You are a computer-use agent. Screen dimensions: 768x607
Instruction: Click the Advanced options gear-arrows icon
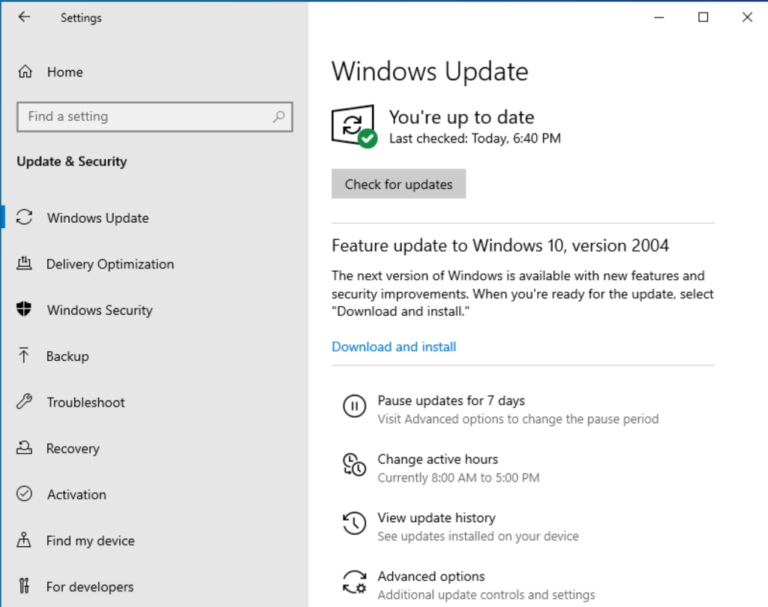354,582
